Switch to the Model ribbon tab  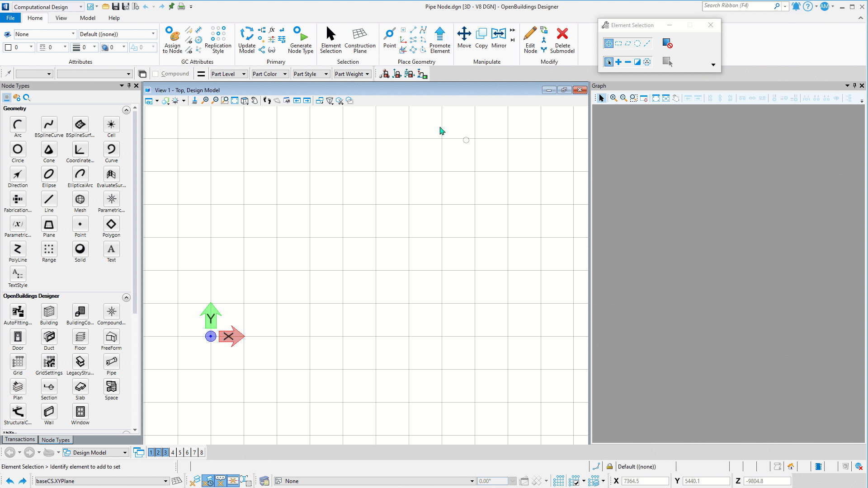pyautogui.click(x=88, y=18)
